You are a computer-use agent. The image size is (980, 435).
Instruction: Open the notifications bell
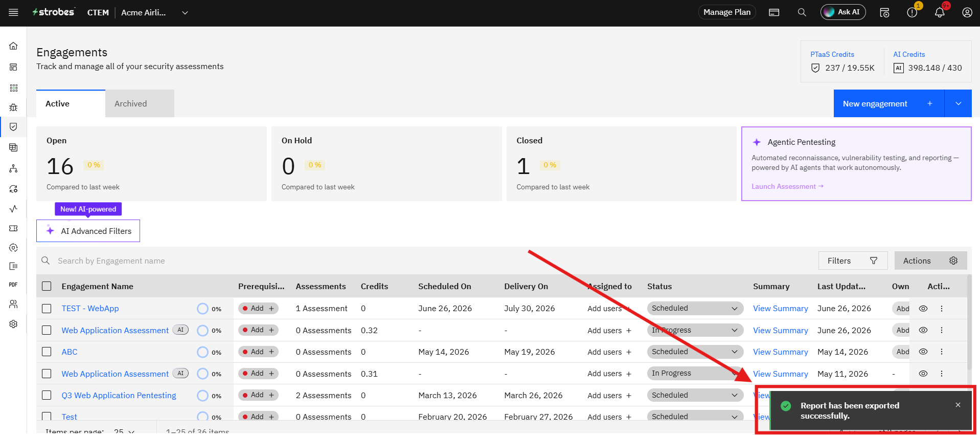940,12
